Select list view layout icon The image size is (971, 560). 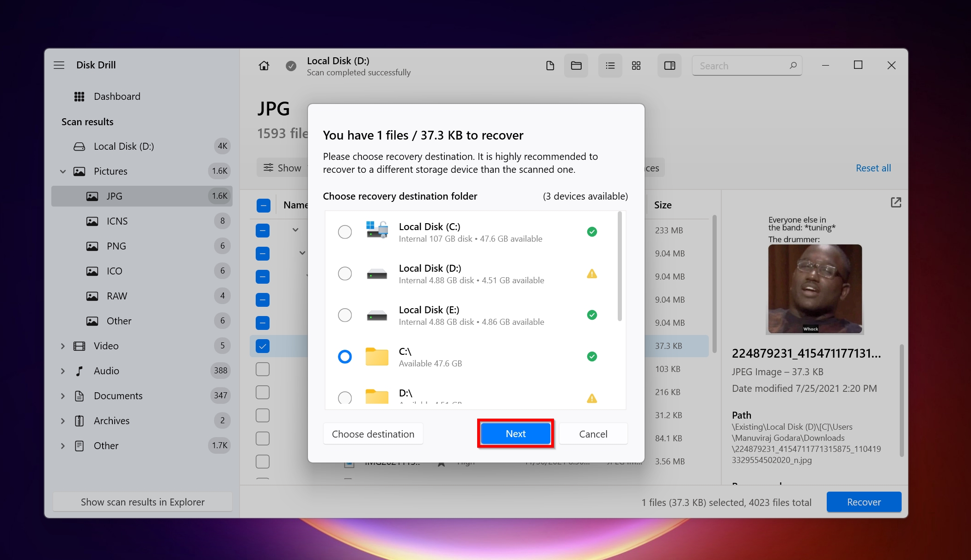(610, 66)
